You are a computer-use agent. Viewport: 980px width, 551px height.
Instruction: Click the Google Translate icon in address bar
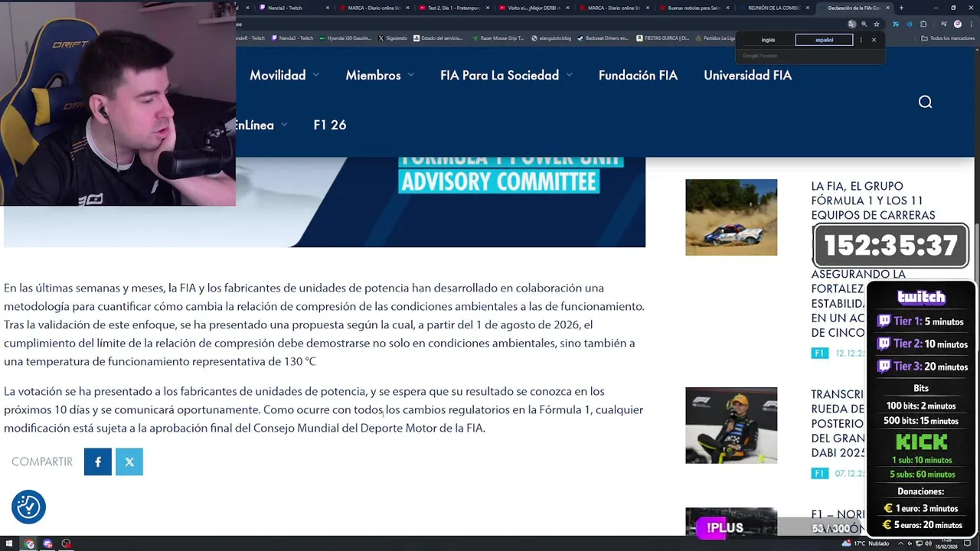point(852,24)
